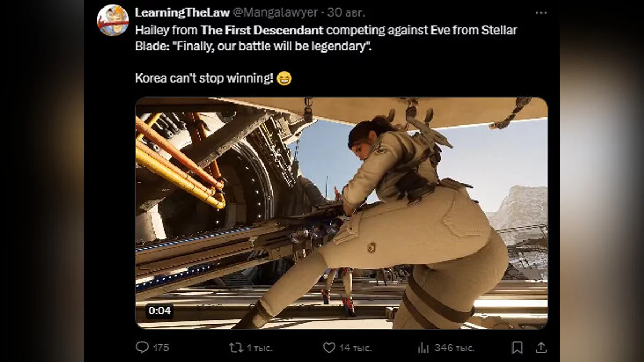Click the LearningTheLaw display name
This screenshot has height=362, width=644.
182,12
